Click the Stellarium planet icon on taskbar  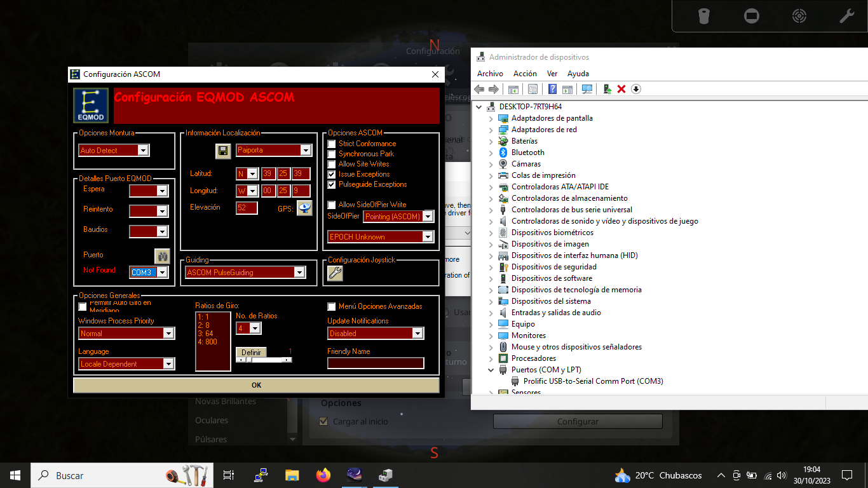coord(355,475)
